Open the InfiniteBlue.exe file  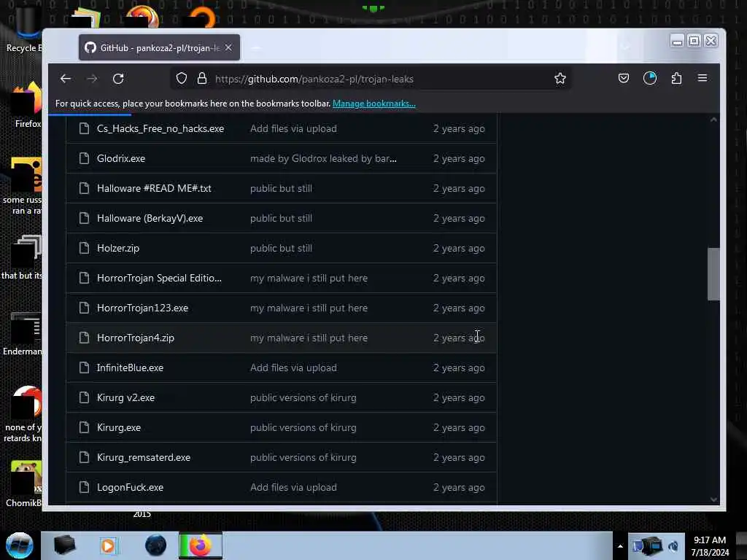pyautogui.click(x=130, y=367)
